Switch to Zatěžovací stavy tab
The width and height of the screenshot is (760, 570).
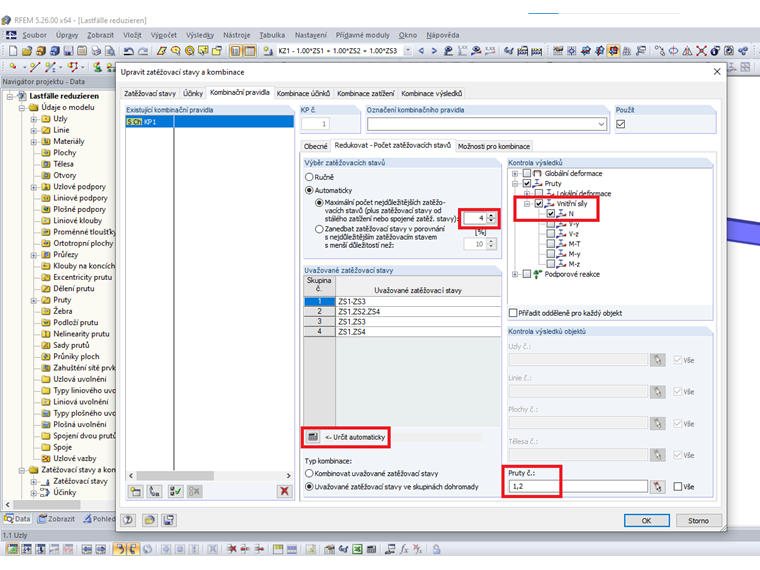pyautogui.click(x=150, y=94)
